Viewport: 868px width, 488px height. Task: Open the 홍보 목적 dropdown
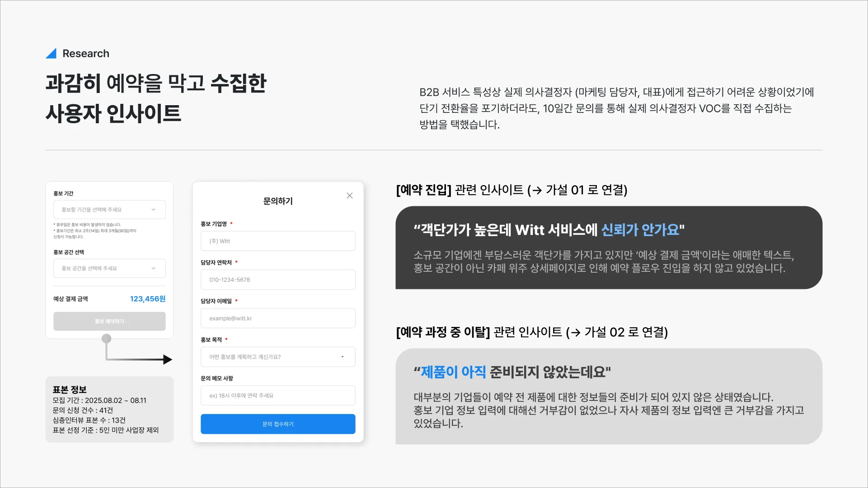pyautogui.click(x=277, y=357)
